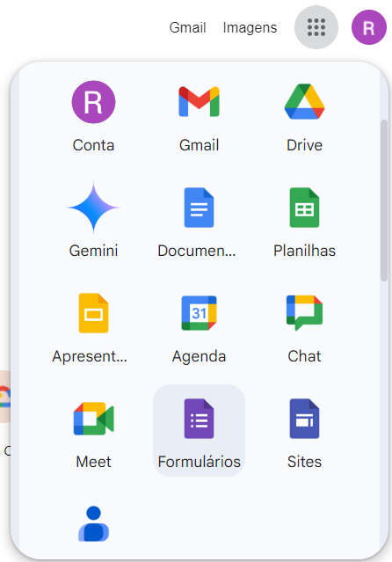The height and width of the screenshot is (562, 392).
Task: Launch the Planilhas spreadsheet app
Action: coord(304,223)
